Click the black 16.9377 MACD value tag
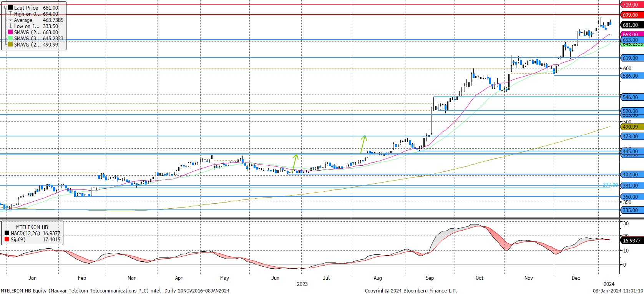644x294 pixels. pos(632,241)
